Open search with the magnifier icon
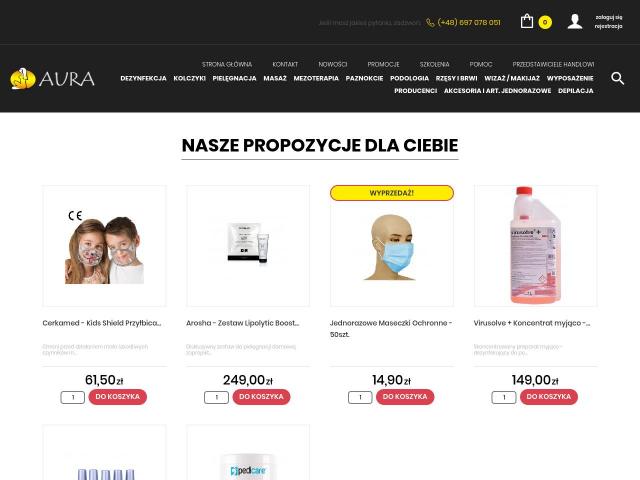 (x=617, y=78)
